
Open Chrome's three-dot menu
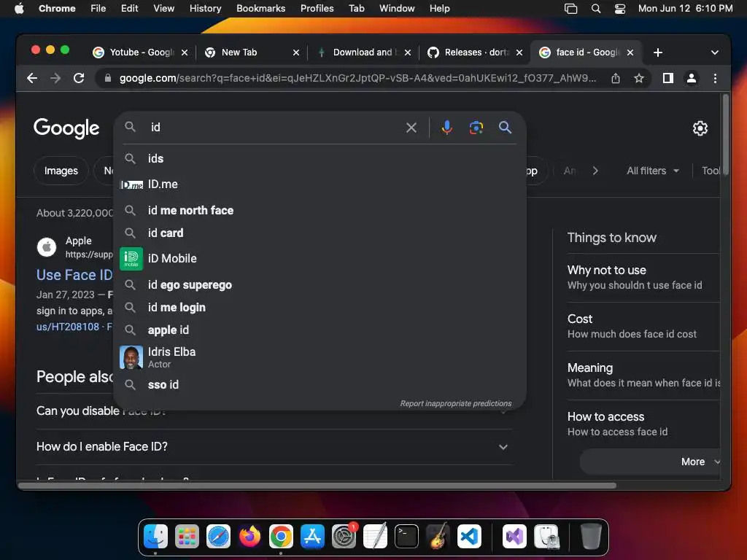point(715,78)
